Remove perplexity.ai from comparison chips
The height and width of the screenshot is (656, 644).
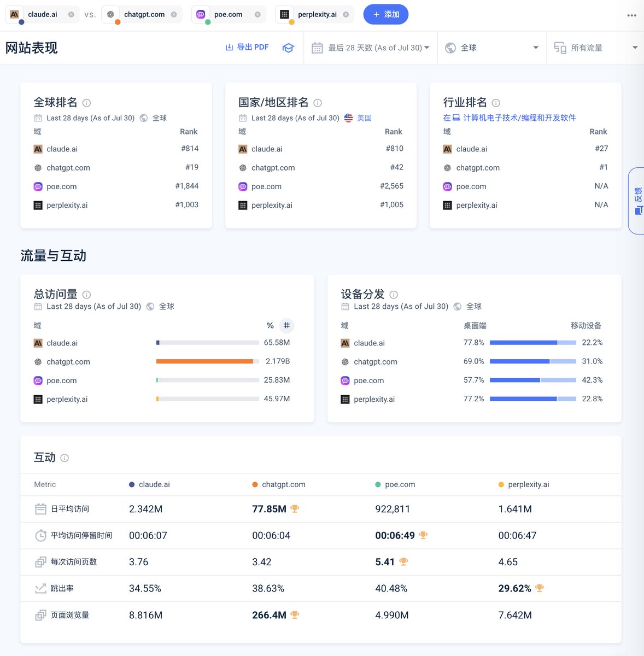(x=346, y=15)
